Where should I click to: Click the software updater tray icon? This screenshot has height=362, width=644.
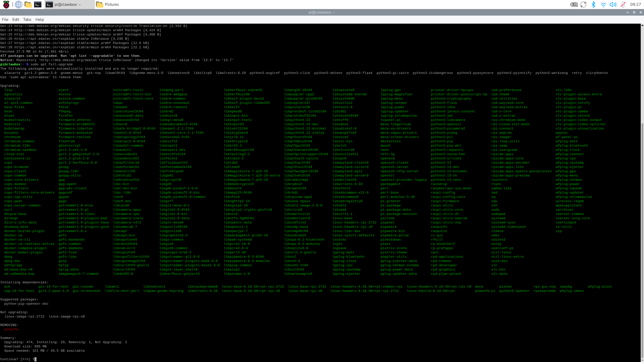click(x=583, y=4)
